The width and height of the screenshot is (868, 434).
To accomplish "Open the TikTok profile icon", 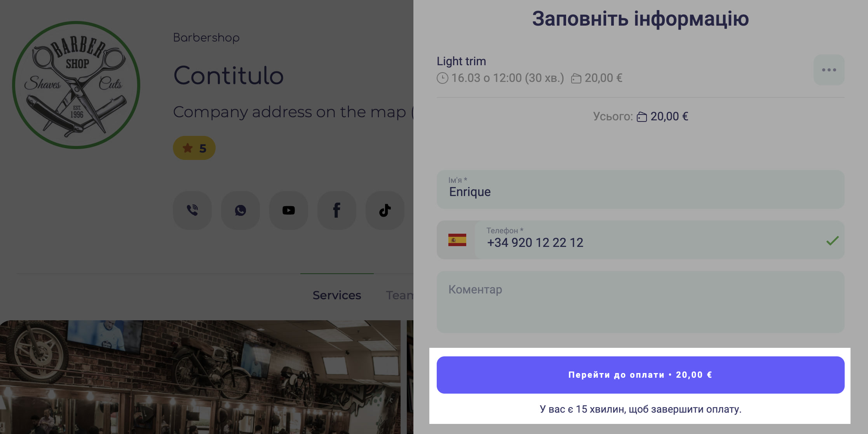I will click(385, 210).
